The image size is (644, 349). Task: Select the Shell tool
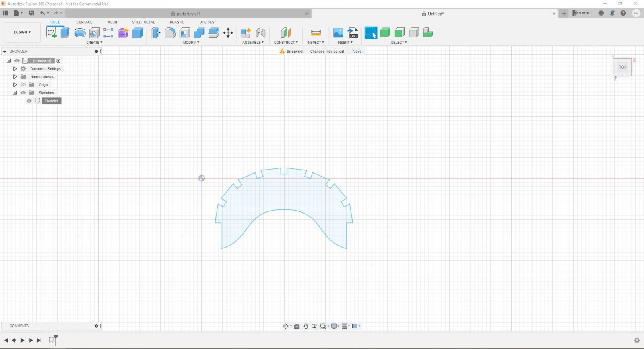185,33
